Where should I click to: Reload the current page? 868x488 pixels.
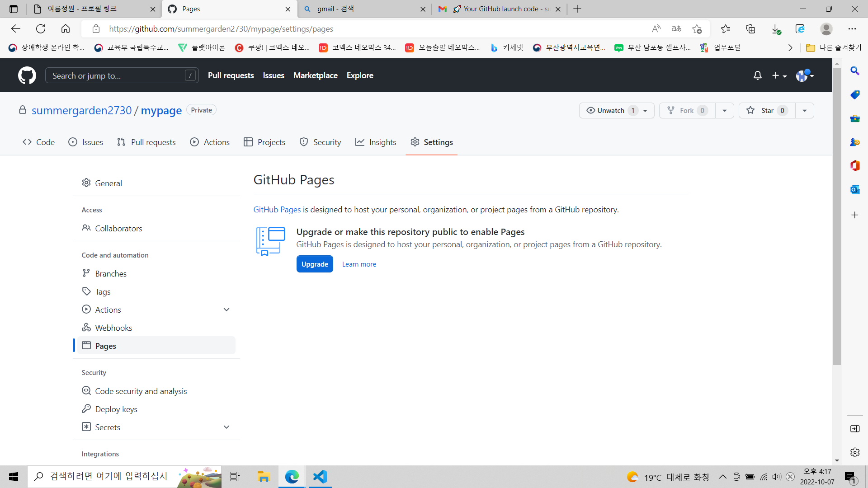click(x=41, y=29)
